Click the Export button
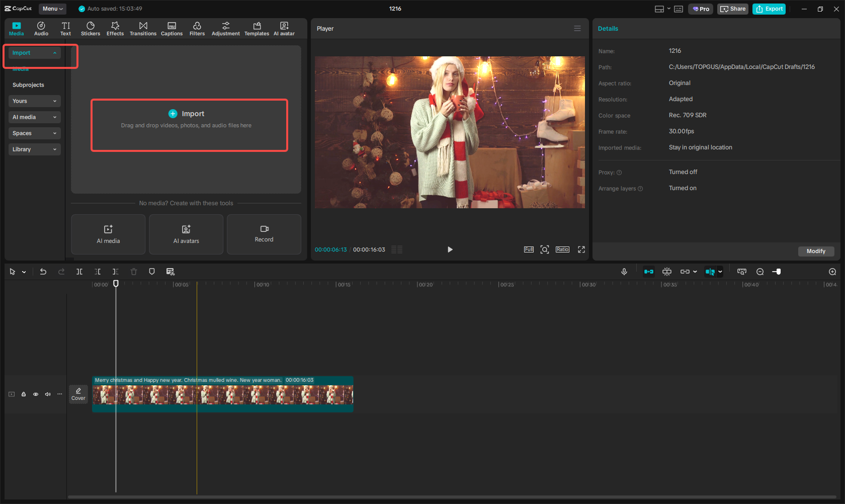Viewport: 845px width, 504px height. coord(769,9)
